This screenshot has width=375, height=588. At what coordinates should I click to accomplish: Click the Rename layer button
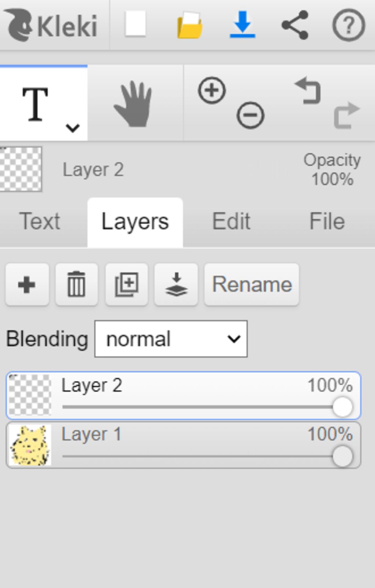[x=252, y=284]
